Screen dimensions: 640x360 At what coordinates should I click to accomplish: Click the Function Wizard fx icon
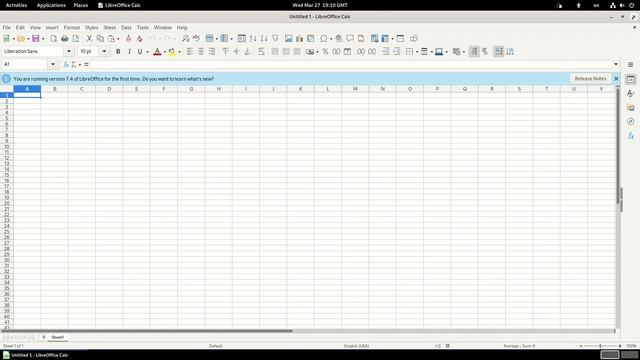pos(66,64)
